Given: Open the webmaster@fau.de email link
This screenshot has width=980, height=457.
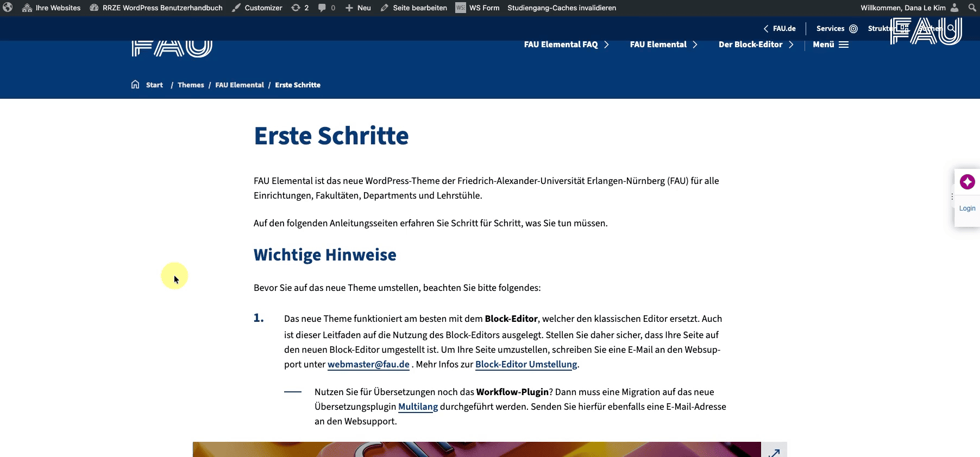Looking at the screenshot, I should [x=368, y=364].
